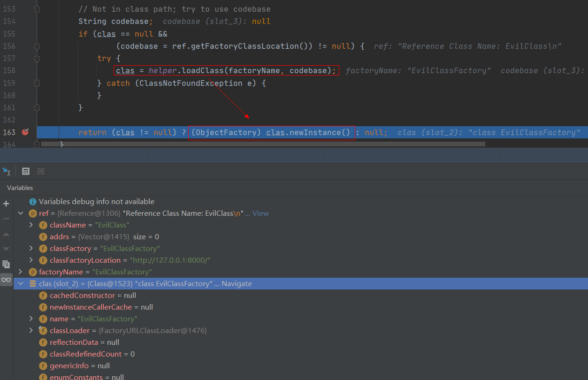Click the blue info icon beside debug message
Image resolution: width=588 pixels, height=380 pixels.
[33, 202]
